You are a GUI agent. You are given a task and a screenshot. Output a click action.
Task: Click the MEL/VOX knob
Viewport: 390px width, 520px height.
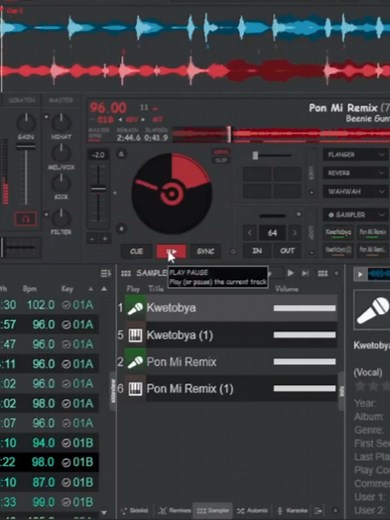tap(61, 153)
